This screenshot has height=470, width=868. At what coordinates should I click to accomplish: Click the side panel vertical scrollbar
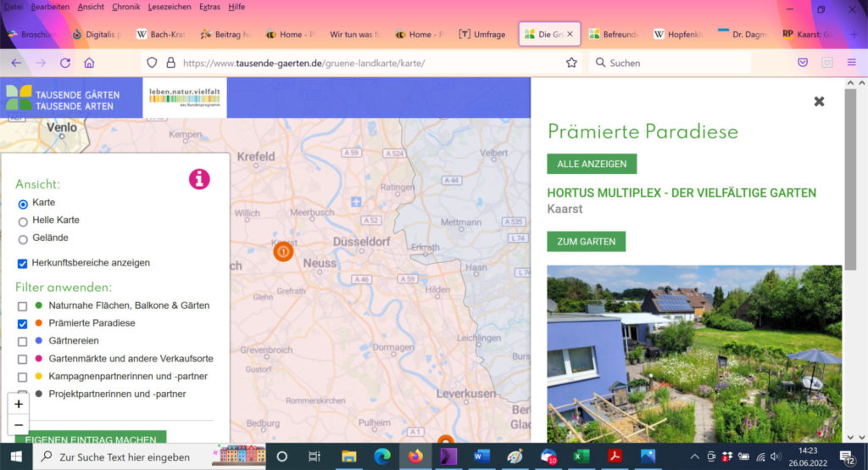coord(850,178)
